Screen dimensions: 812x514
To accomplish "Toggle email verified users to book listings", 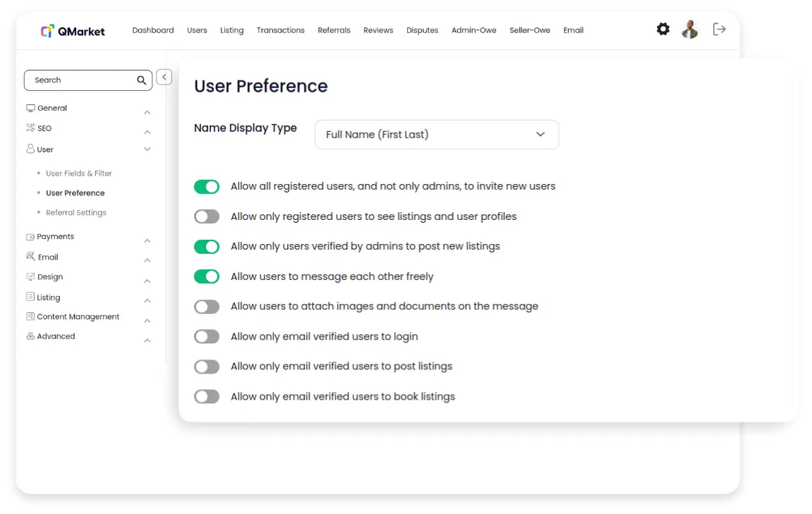I will coord(207,397).
